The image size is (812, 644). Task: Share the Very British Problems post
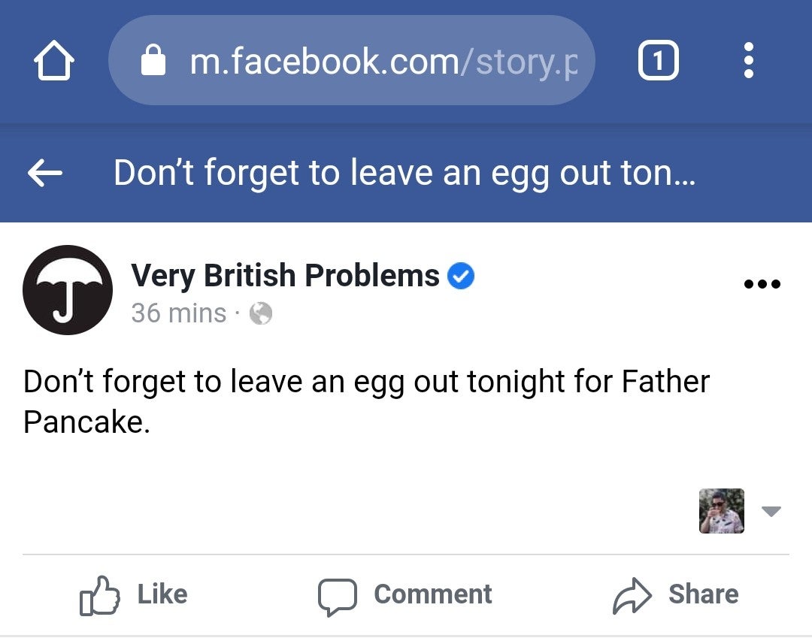(675, 595)
